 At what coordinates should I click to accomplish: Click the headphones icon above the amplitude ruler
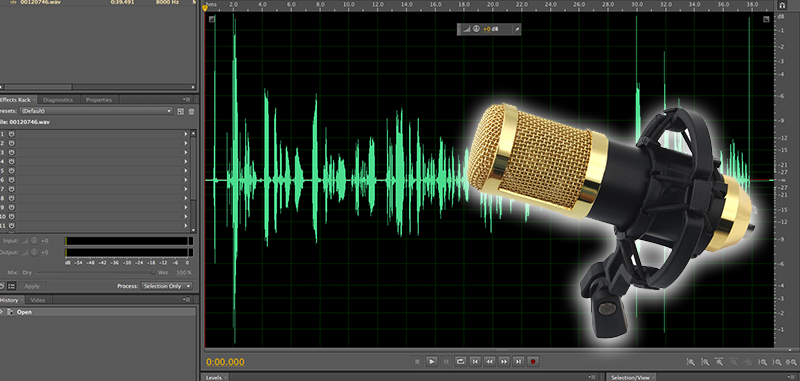(782, 5)
